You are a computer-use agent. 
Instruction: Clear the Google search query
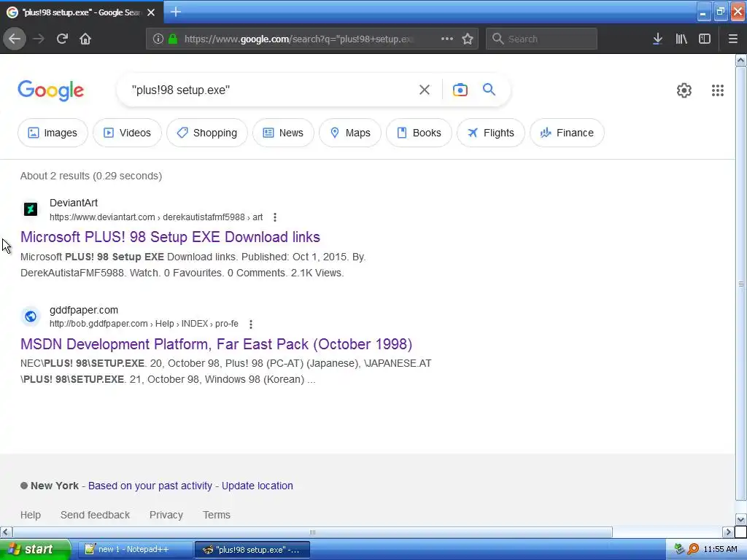(x=425, y=90)
